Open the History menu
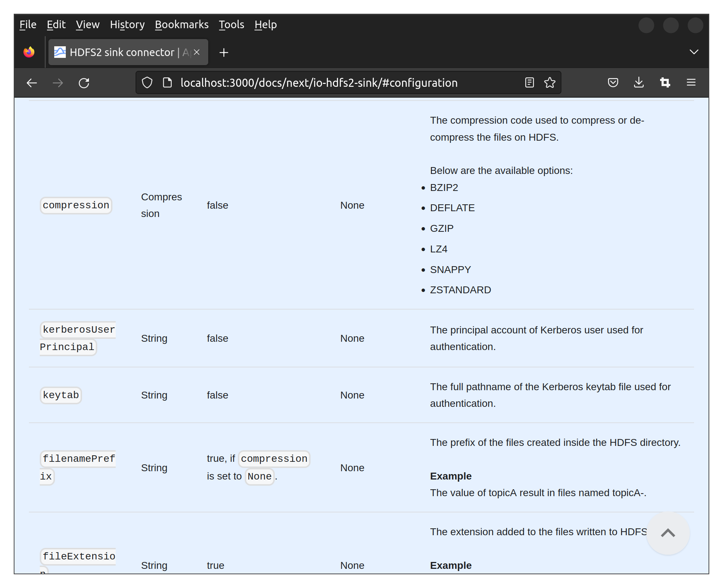 click(x=127, y=25)
